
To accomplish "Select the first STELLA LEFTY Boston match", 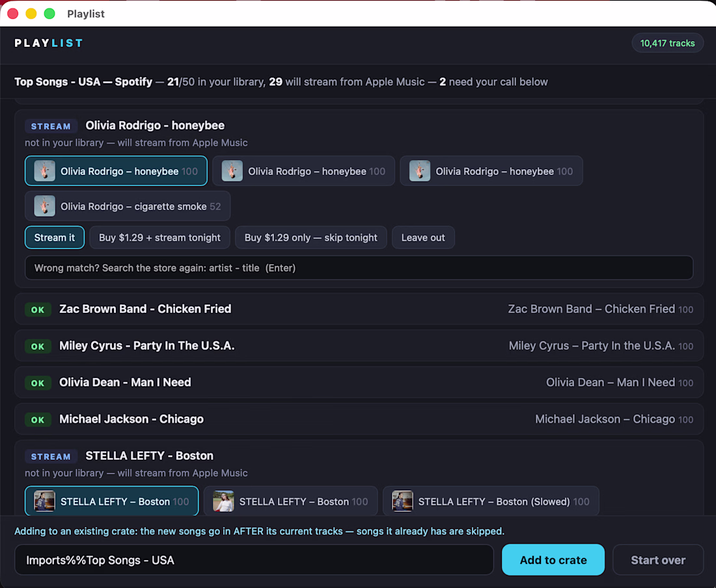I will click(111, 501).
